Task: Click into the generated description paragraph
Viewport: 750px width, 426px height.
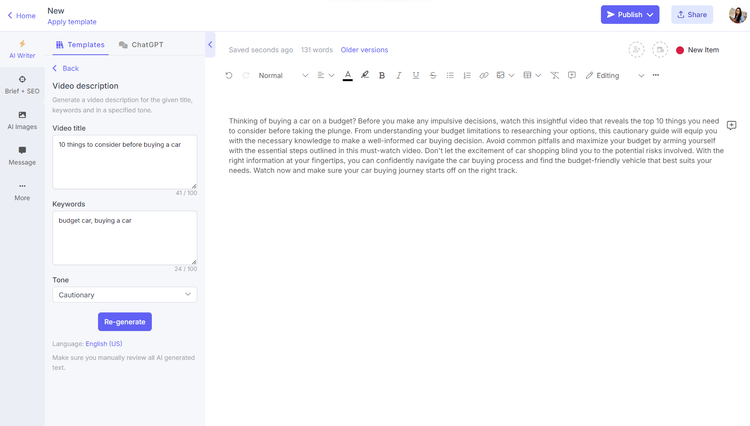Action: tap(476, 145)
